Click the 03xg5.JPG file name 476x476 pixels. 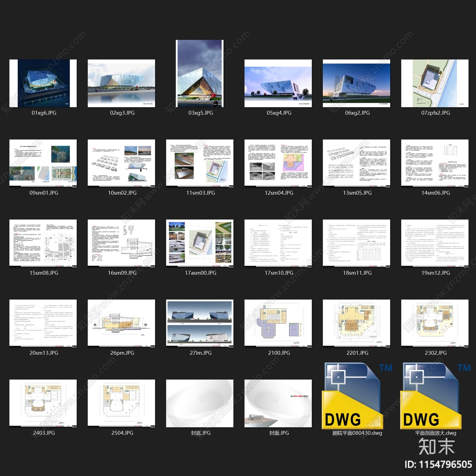point(201,113)
